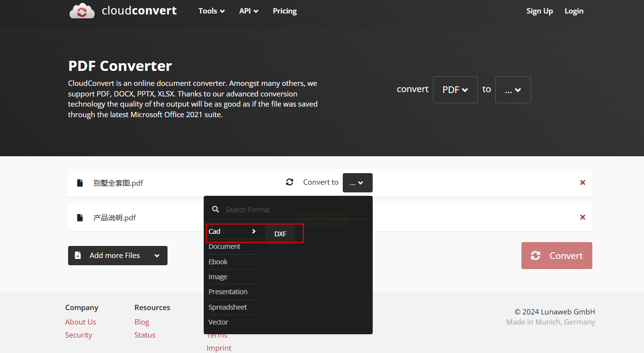
Task: Expand the Add more Files arrow
Action: click(x=157, y=256)
